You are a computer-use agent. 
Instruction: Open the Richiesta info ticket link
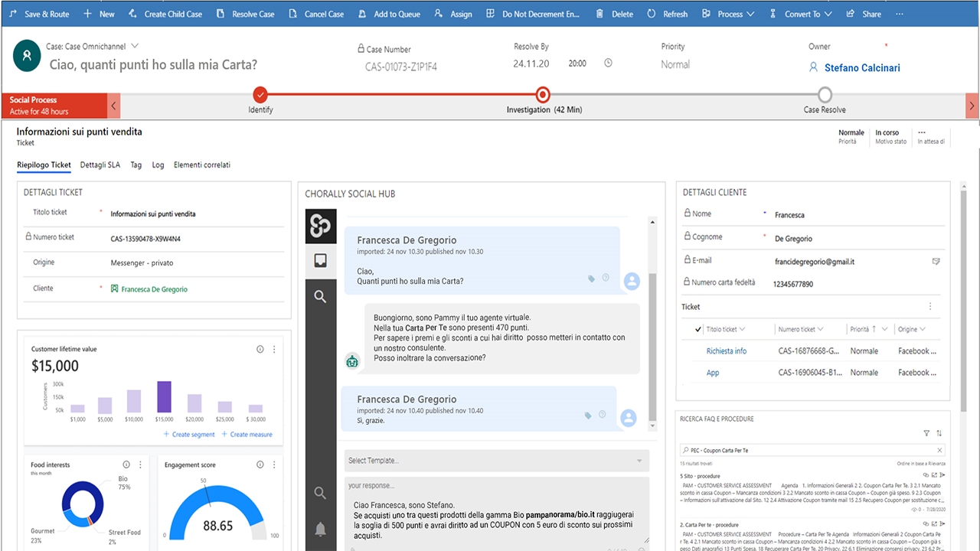(727, 351)
